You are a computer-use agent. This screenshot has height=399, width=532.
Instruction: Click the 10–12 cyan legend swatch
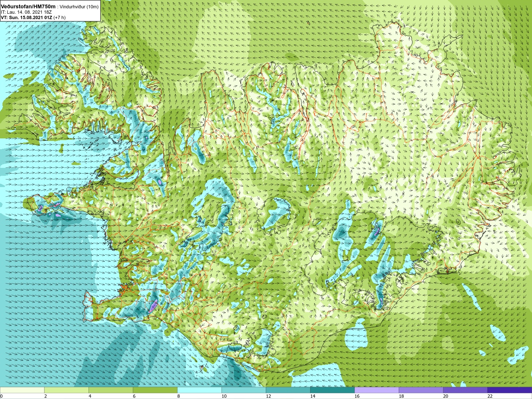[244, 390]
